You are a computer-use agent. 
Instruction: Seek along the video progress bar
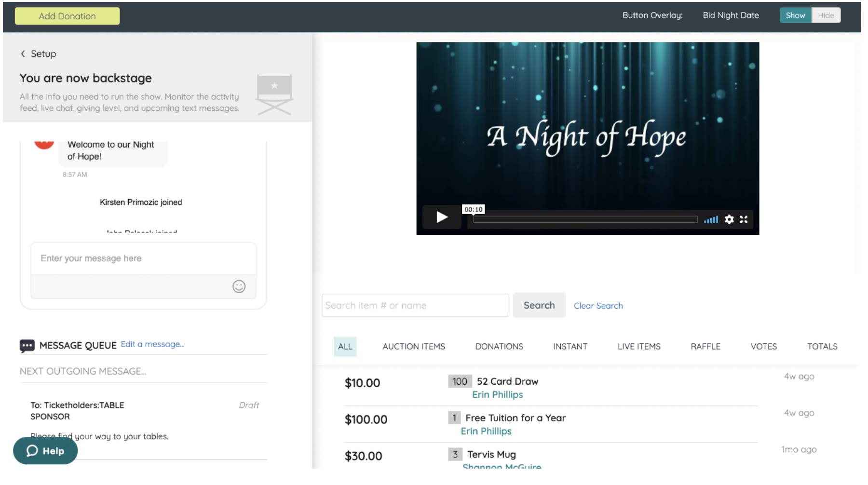[x=585, y=219]
